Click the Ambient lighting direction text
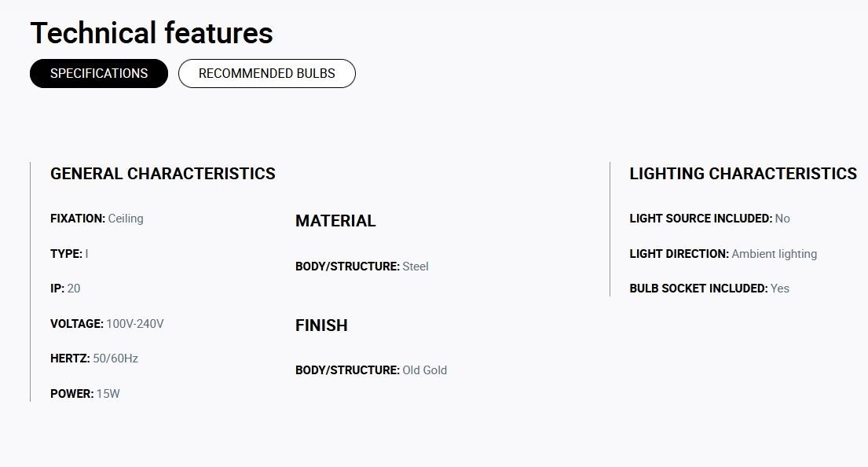The image size is (868, 467). 775,254
